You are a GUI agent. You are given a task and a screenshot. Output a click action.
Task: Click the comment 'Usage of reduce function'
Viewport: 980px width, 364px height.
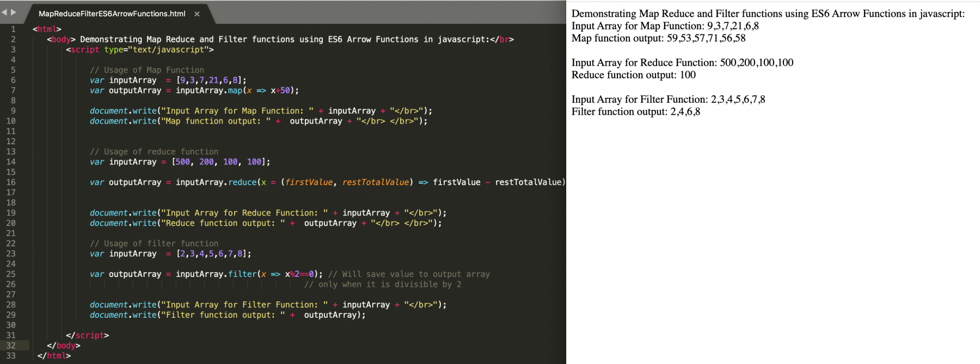(154, 152)
